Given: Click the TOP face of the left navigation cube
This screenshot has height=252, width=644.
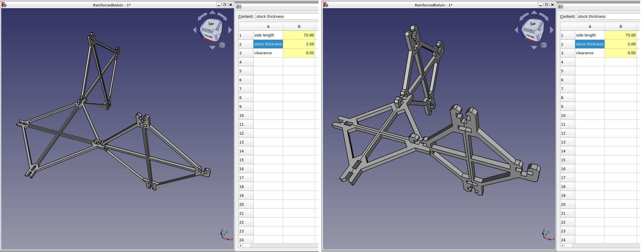Looking at the screenshot, I should (211, 24).
